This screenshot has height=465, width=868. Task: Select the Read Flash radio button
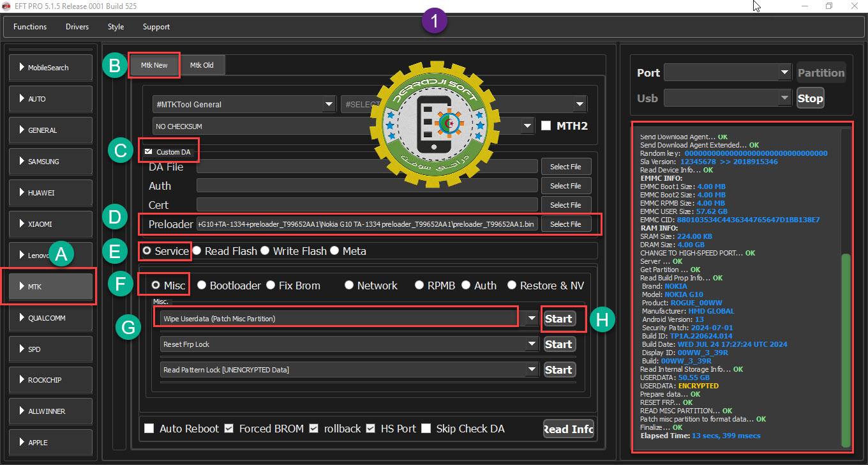(197, 251)
